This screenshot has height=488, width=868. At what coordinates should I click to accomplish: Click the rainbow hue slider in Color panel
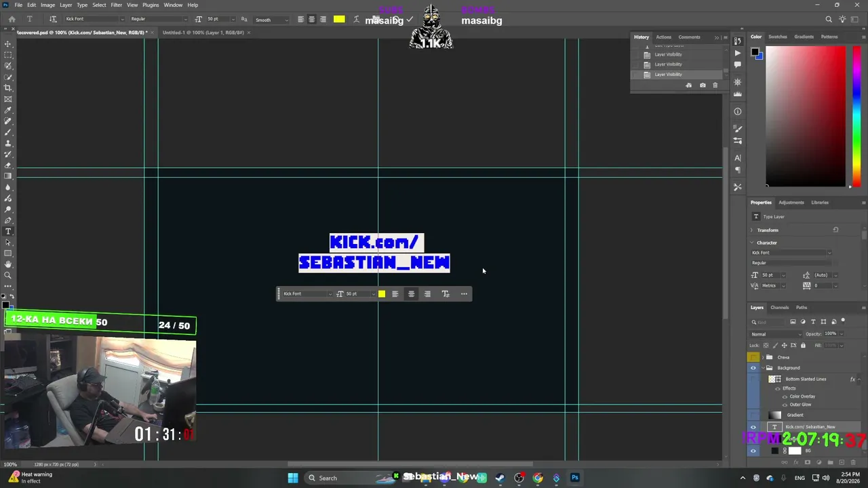tap(857, 115)
